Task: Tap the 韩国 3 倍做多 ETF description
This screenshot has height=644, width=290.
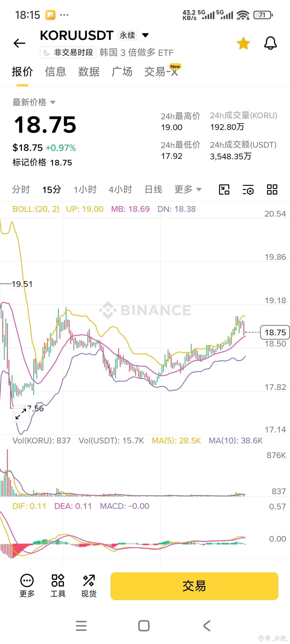Action: (x=137, y=52)
